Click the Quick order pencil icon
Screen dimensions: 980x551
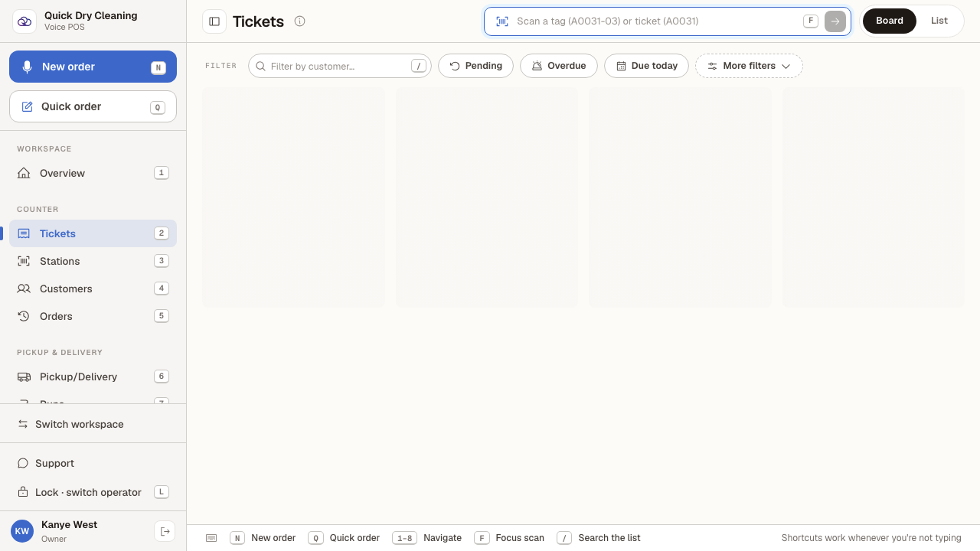(x=28, y=106)
